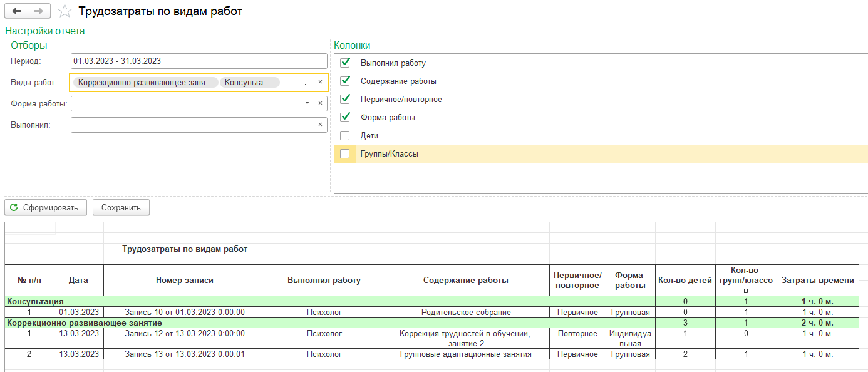
Task: Click the Форма работы input field
Action: click(x=186, y=103)
